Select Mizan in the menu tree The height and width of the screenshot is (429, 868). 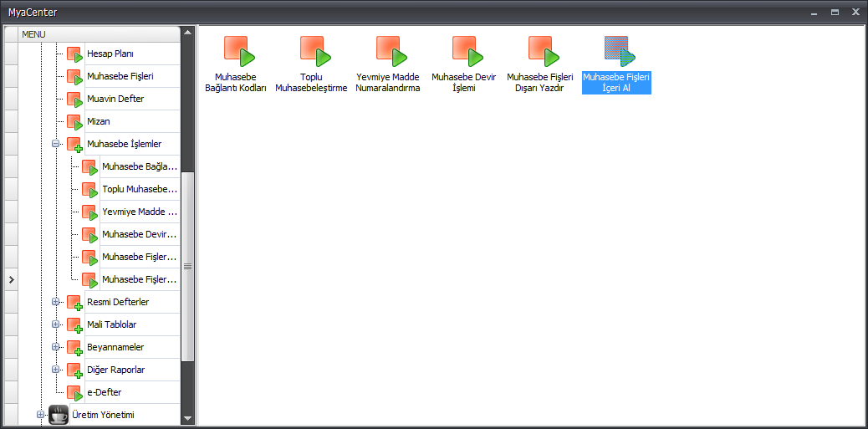tap(99, 121)
